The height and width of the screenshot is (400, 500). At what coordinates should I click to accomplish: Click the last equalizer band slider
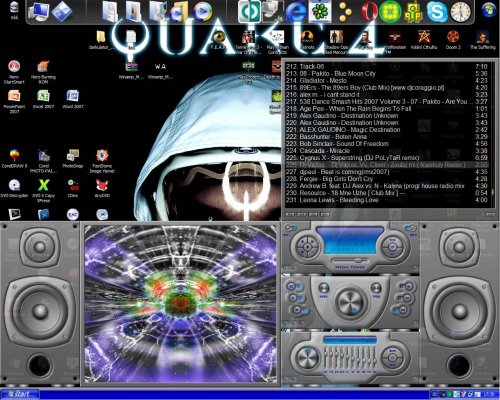point(374,357)
